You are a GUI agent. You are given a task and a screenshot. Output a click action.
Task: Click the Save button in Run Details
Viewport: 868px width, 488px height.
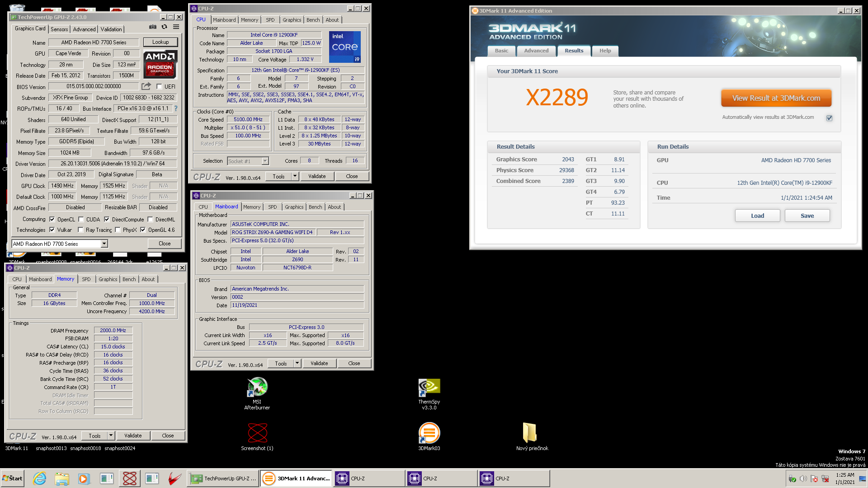pyautogui.click(x=807, y=216)
